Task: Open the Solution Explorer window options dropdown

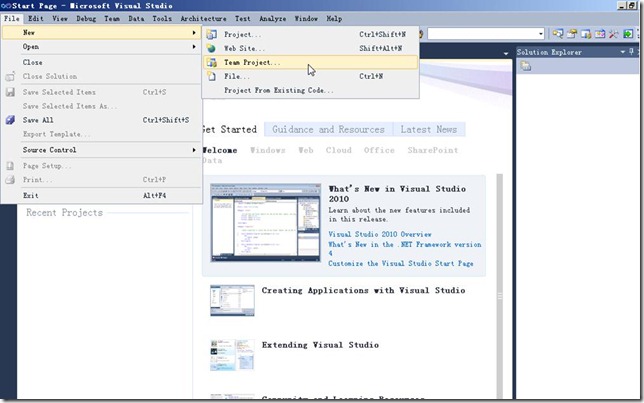Action: click(x=623, y=52)
